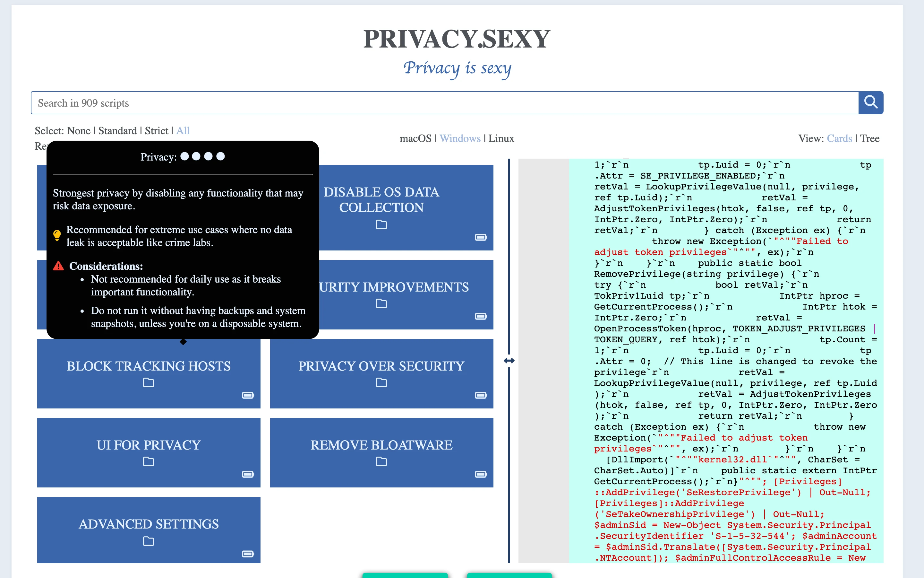The height and width of the screenshot is (578, 924).
Task: Expand the UI For Privacy card
Action: 149,453
